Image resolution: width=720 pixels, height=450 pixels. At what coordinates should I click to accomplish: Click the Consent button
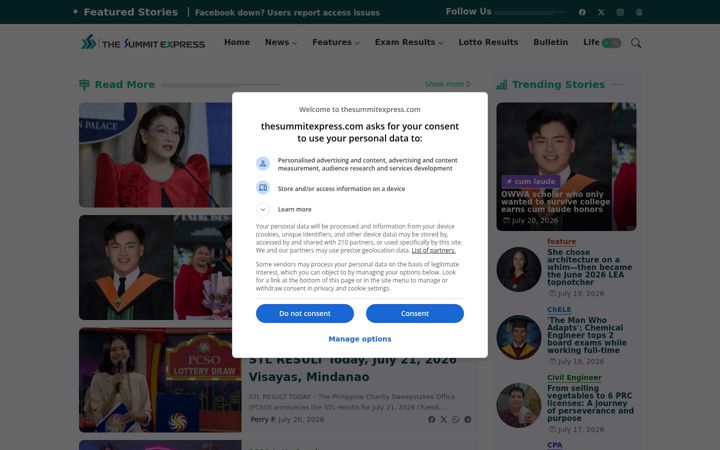(x=415, y=313)
